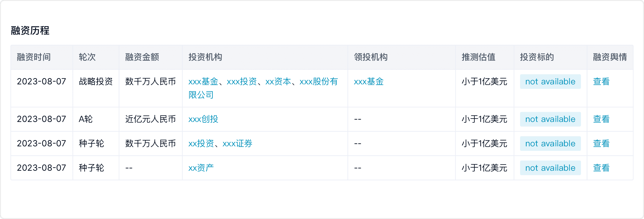Click not available badge in last row
The width and height of the screenshot is (644, 219).
coord(550,167)
